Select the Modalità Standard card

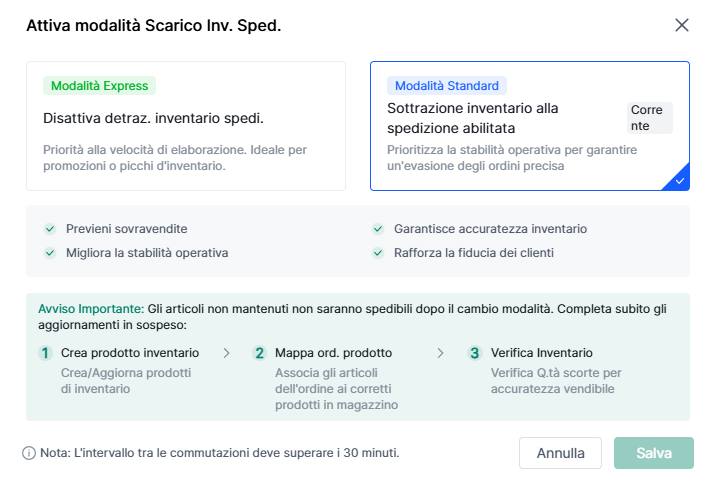coord(529,126)
